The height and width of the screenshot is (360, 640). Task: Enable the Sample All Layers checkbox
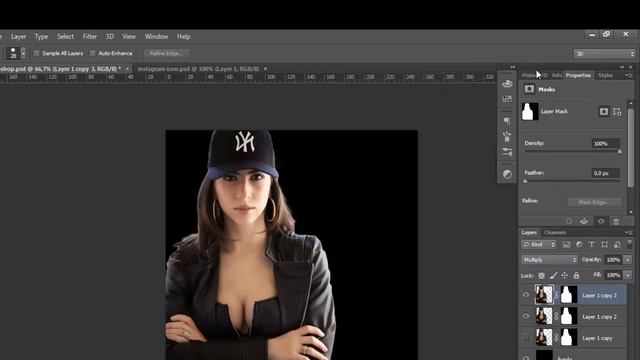click(36, 53)
